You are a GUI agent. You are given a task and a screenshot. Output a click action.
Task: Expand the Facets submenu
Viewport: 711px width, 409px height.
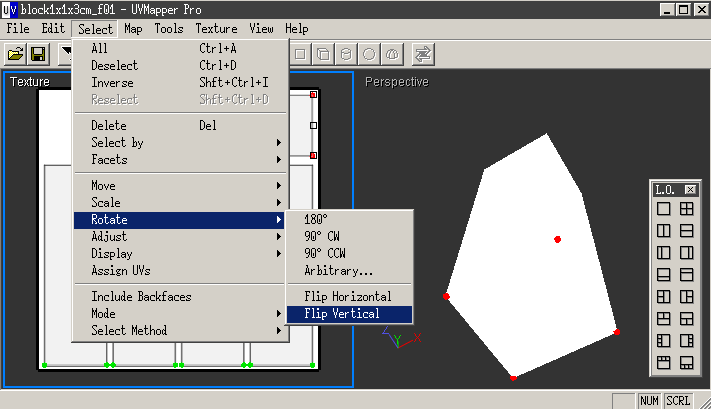[x=180, y=160]
